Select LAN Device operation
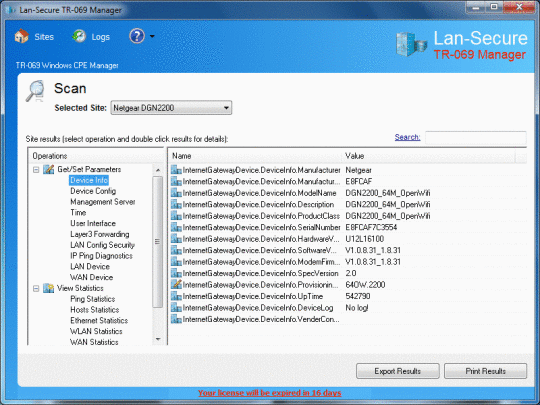This screenshot has width=540, height=405. 90,267
